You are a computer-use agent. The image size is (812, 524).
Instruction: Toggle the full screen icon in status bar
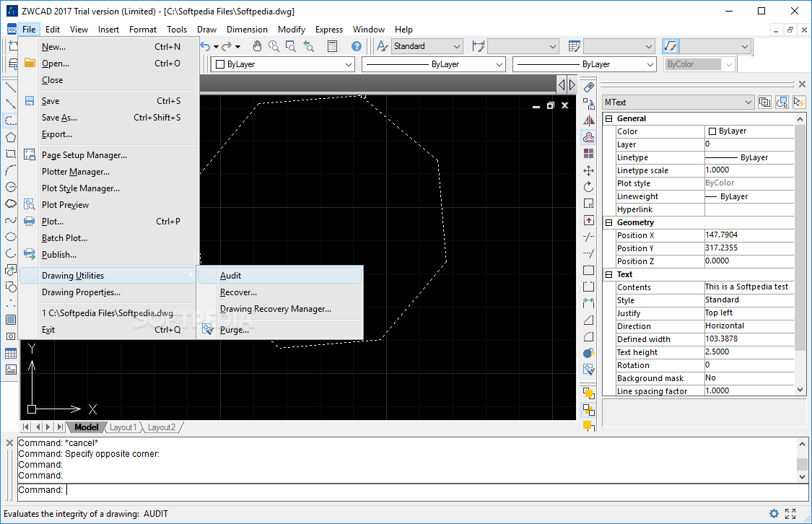point(790,514)
